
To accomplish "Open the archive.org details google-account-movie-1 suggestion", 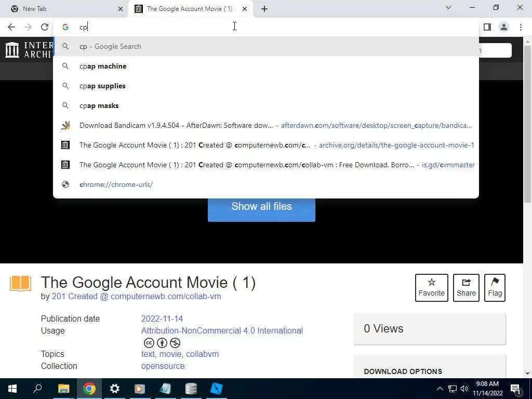I will click(x=265, y=145).
